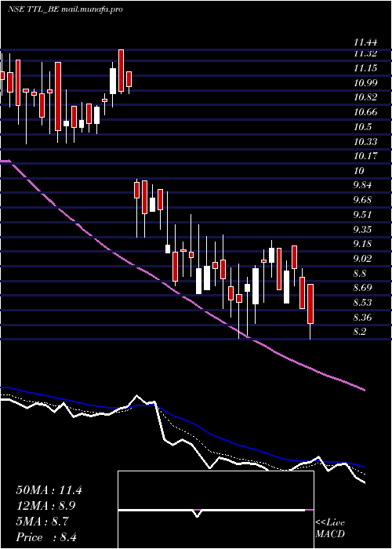This screenshot has width=392, height=549.
Task: Click the <<Live label beside MACD box
Action: pos(330,523)
